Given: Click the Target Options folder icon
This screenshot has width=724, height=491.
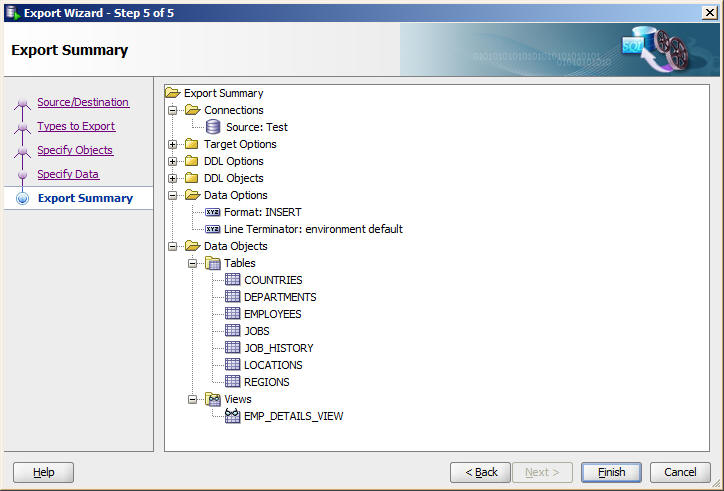Looking at the screenshot, I should point(192,144).
